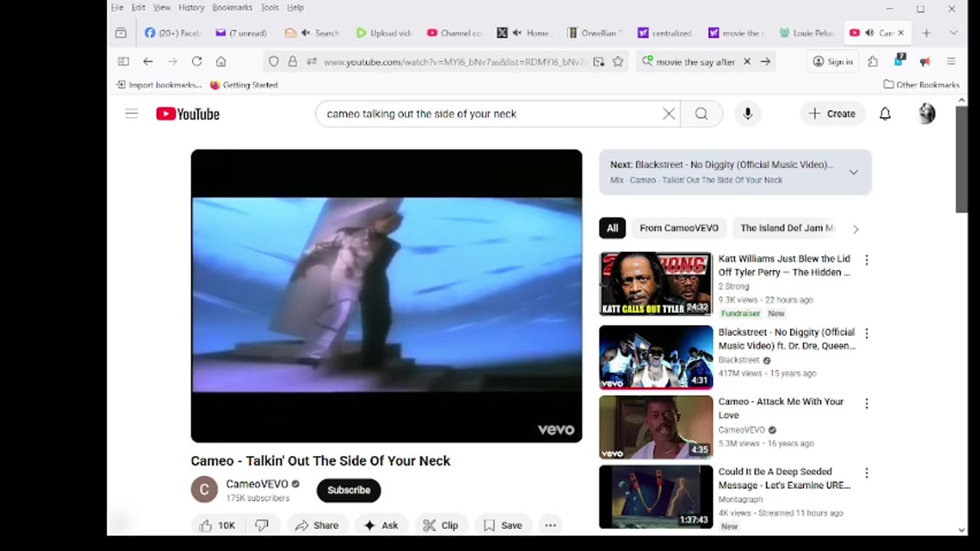The height and width of the screenshot is (551, 980).
Task: Open options for Could It Be video
Action: [866, 473]
